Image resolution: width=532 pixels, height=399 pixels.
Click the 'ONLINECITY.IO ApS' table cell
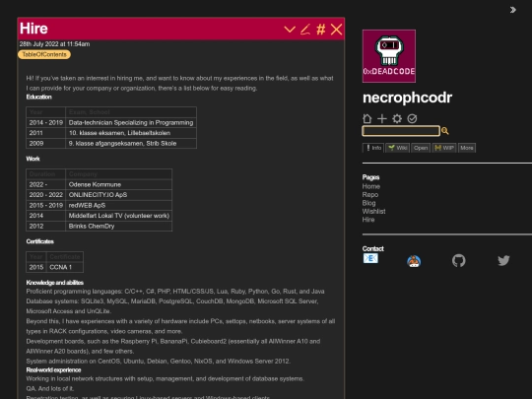click(x=119, y=195)
